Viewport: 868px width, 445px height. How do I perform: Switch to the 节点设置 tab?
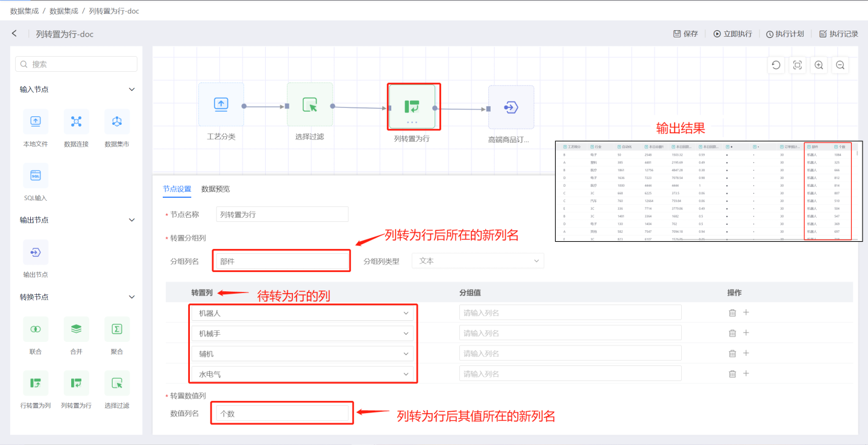coord(177,189)
